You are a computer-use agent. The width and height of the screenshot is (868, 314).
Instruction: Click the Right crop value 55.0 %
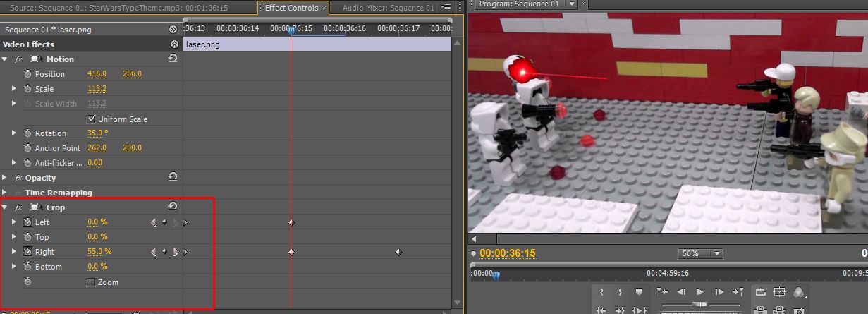point(99,252)
